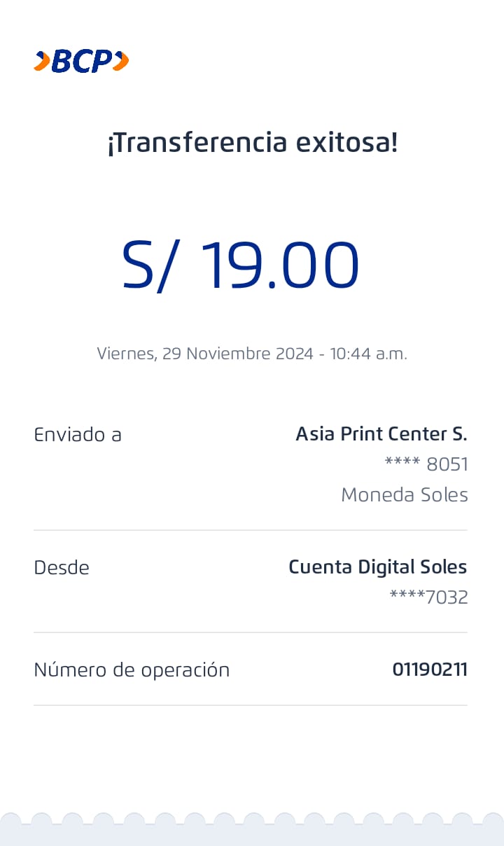
Task: Click the divider line below 01190211
Action: tap(251, 705)
